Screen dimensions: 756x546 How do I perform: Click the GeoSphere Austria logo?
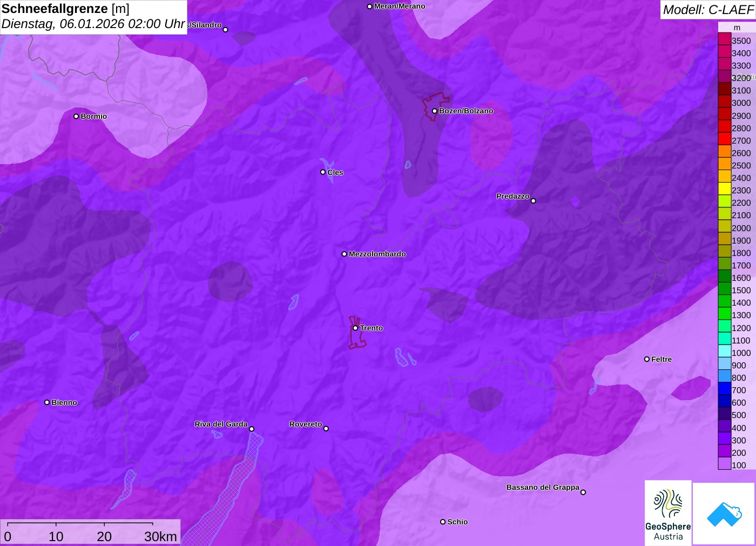pyautogui.click(x=668, y=513)
